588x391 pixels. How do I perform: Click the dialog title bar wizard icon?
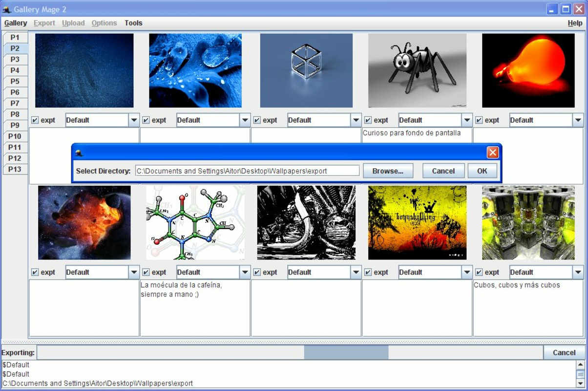click(x=79, y=153)
